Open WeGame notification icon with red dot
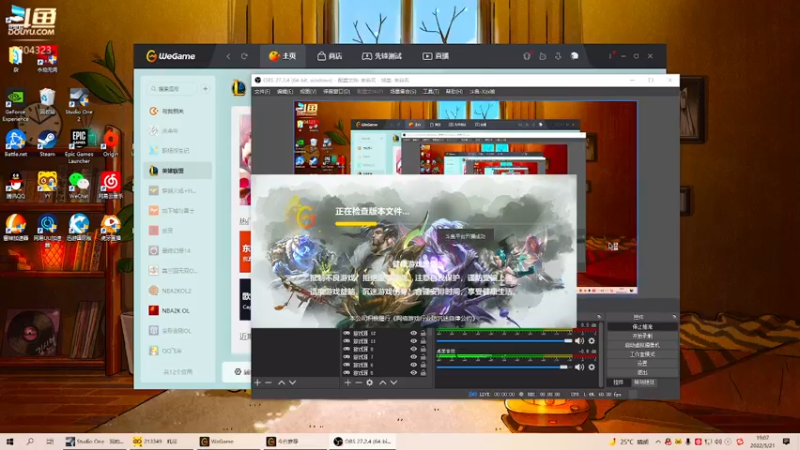This screenshot has width=800, height=450. point(527,56)
